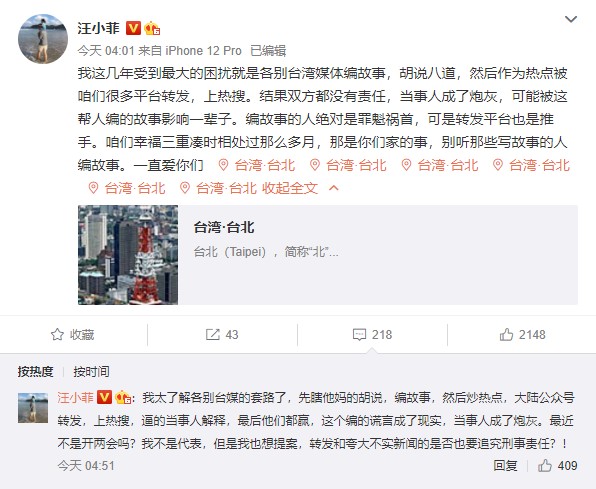Open the post options chevron menu

point(571,19)
